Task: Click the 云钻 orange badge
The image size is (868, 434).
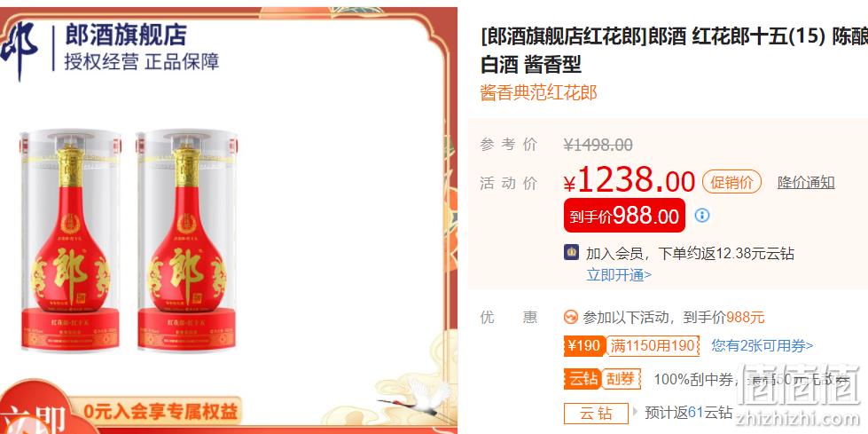Action: click(x=582, y=379)
